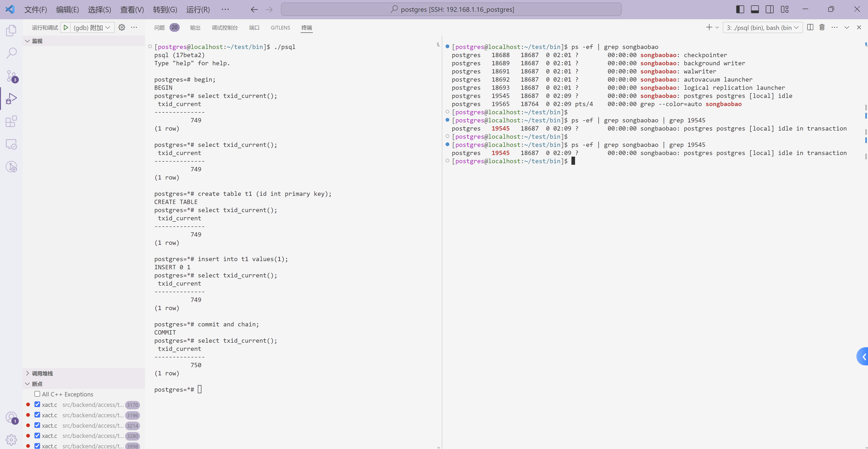The width and height of the screenshot is (868, 449).
Task: Focus the bash prompt cursor in right terminal
Action: 573,161
